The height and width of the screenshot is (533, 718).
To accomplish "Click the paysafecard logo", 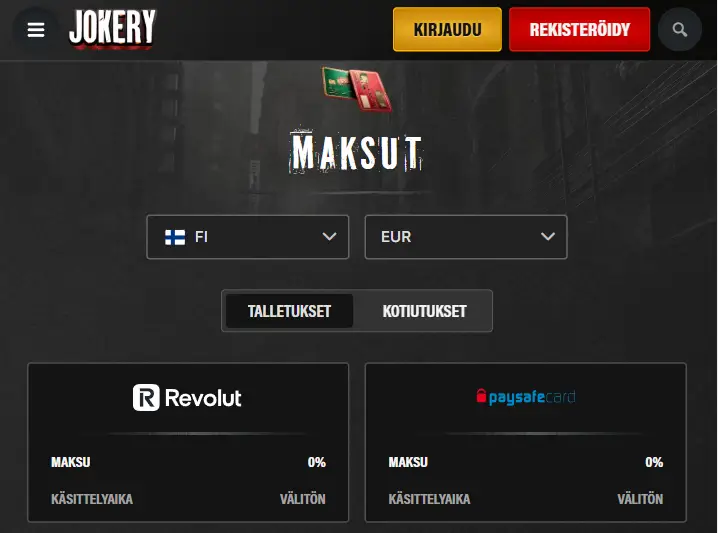I will [526, 397].
